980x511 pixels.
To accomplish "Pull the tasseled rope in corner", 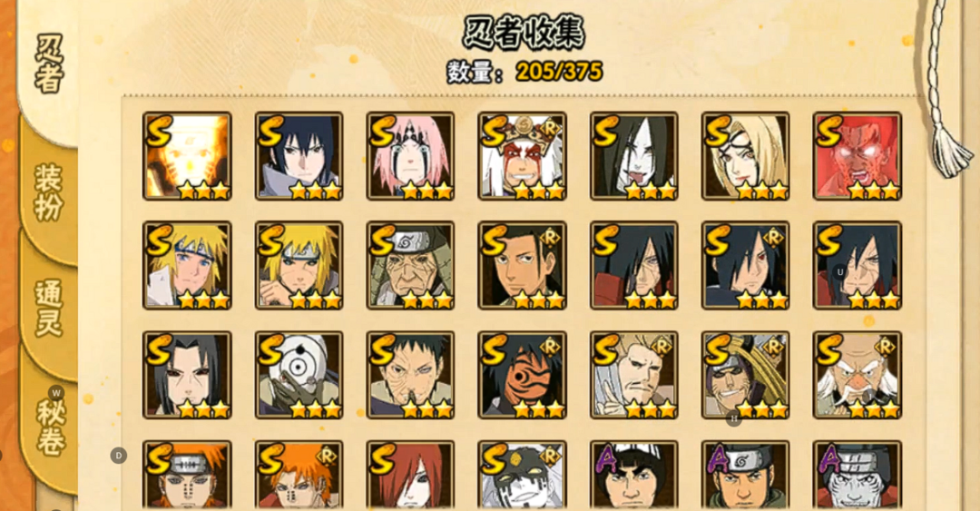I will click(x=944, y=91).
